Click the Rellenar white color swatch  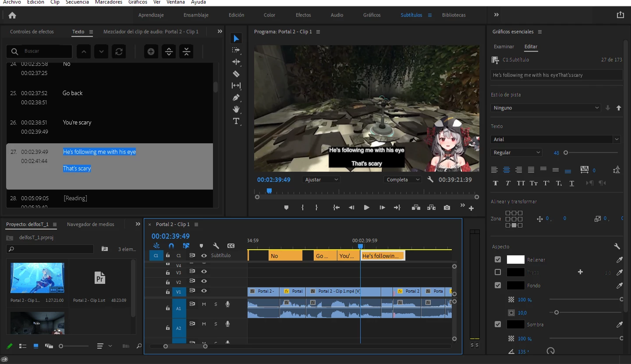[x=515, y=260]
